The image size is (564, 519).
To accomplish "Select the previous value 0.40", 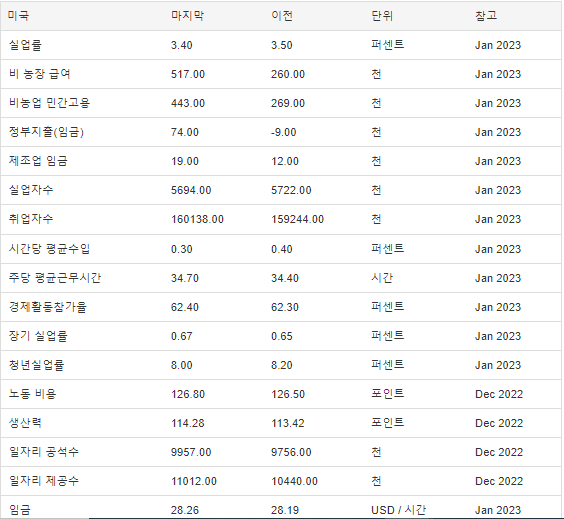I will pyautogui.click(x=282, y=249).
